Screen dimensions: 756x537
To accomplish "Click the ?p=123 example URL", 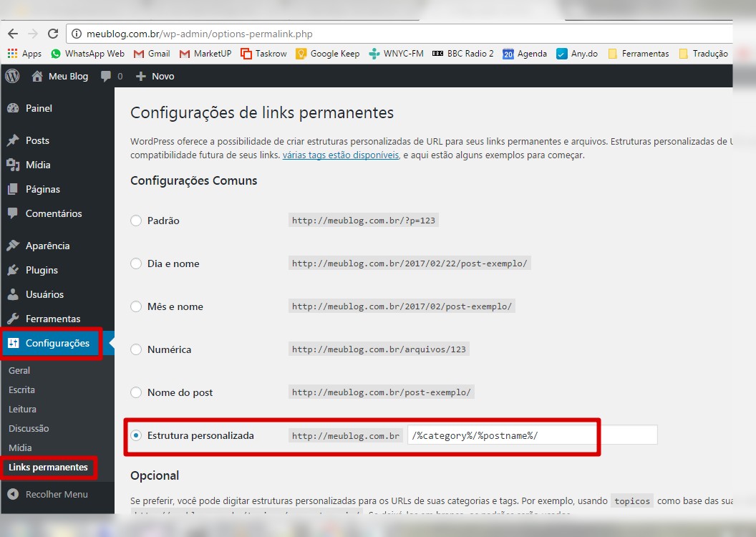I will [364, 221].
